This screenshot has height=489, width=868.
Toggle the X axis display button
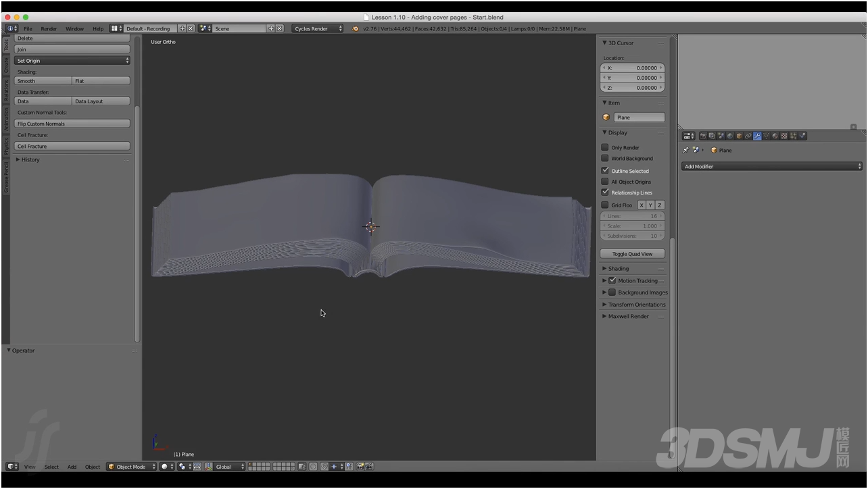[642, 205]
